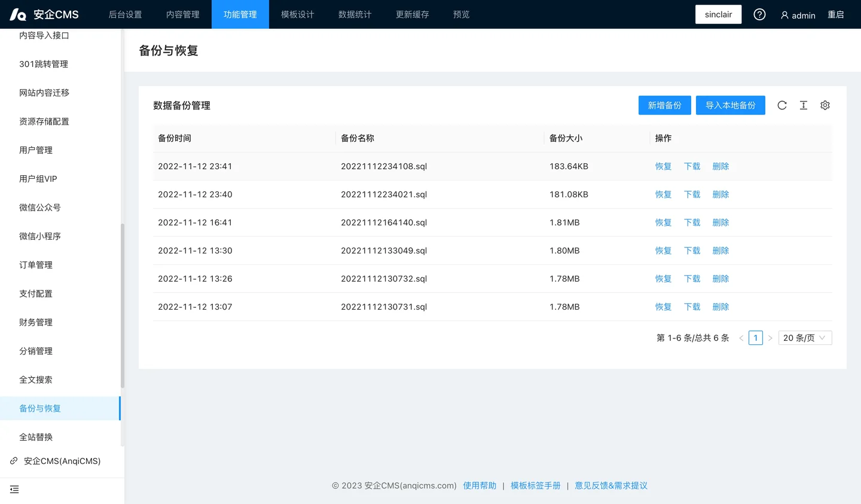861x504 pixels.
Task: Go to previous page arrow
Action: coord(741,338)
